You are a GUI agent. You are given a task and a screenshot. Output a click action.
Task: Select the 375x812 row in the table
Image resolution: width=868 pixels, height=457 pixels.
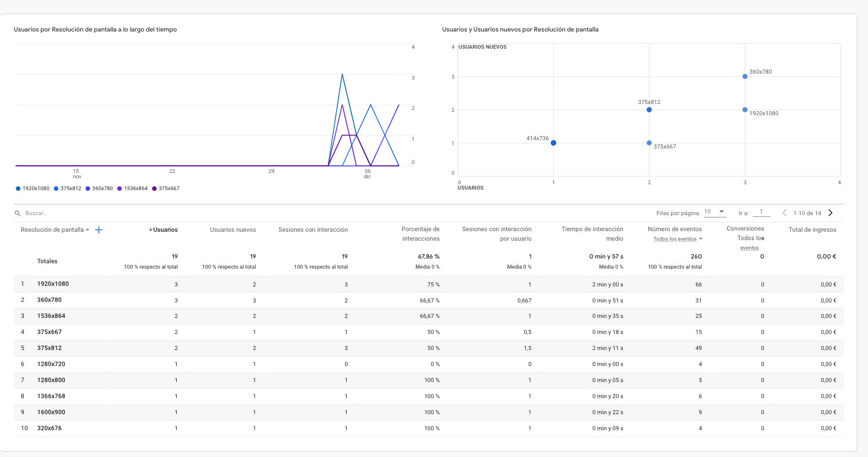click(428, 348)
